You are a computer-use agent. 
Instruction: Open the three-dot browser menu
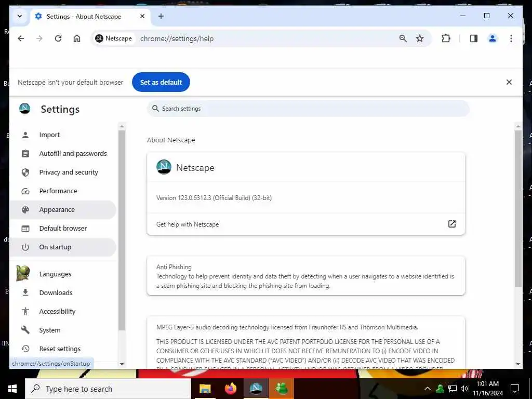[511, 38]
